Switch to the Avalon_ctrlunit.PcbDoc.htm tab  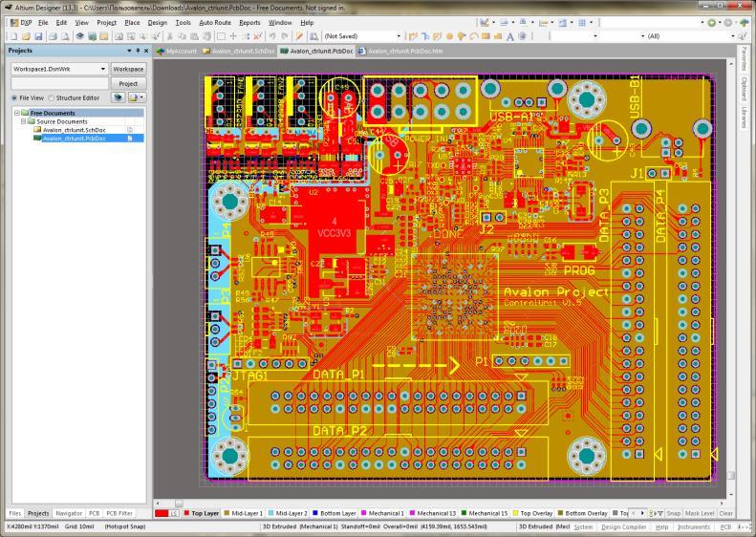point(400,51)
